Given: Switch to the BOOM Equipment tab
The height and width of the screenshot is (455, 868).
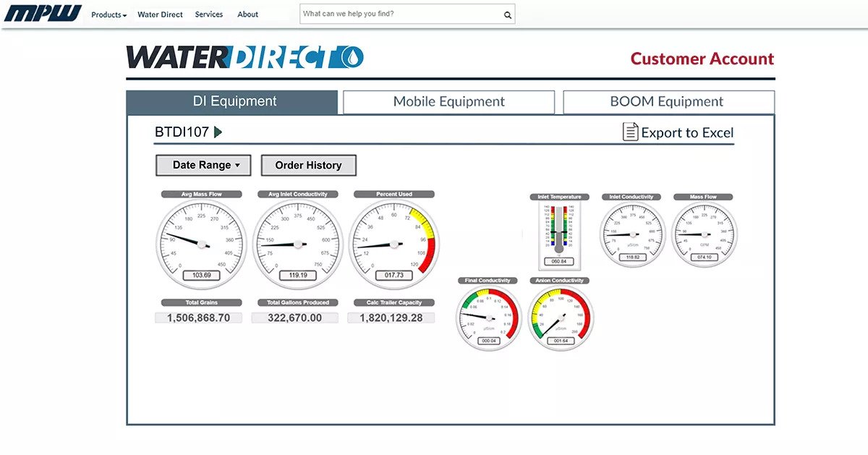Looking at the screenshot, I should [x=668, y=102].
